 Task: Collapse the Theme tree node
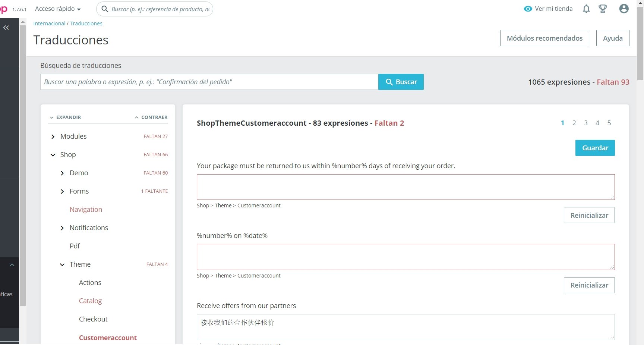click(x=62, y=264)
